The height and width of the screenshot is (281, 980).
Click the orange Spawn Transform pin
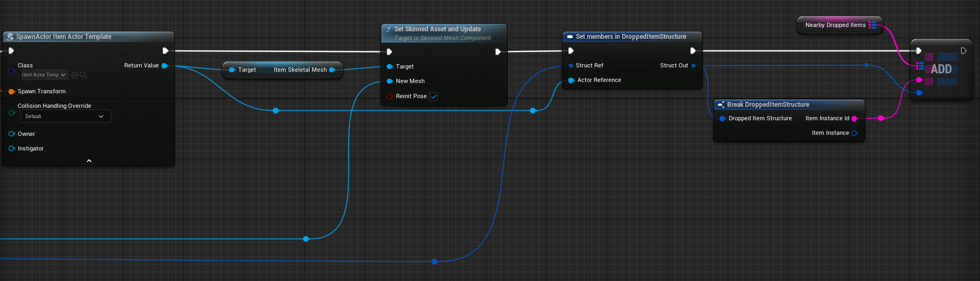11,92
